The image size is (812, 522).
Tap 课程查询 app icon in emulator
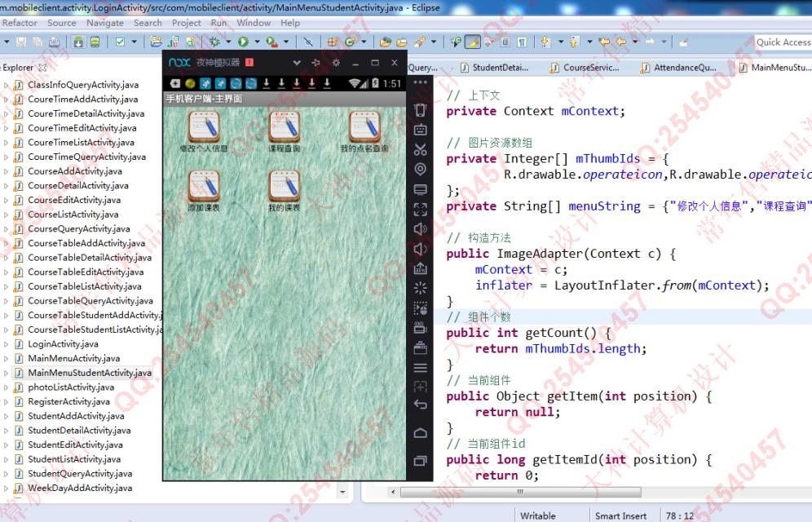coord(285,131)
